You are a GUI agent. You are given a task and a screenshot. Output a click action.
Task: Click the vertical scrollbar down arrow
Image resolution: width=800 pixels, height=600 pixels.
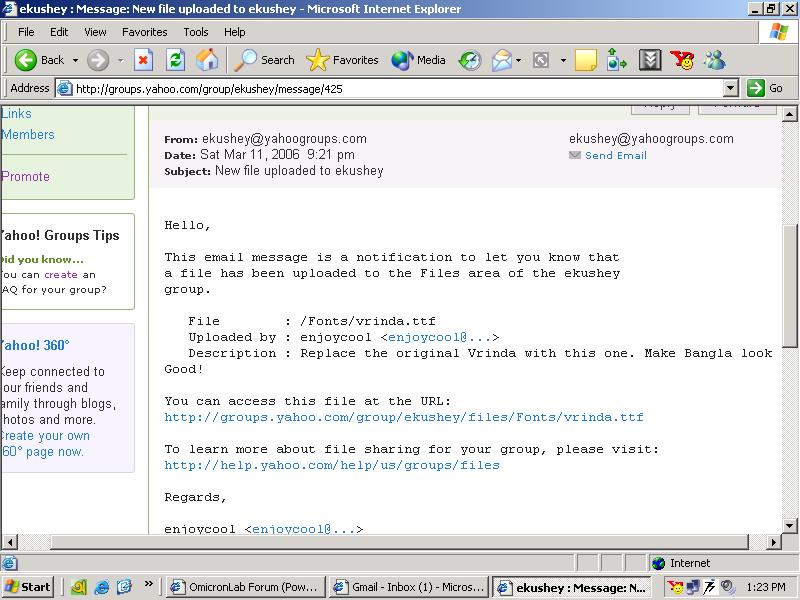click(789, 526)
